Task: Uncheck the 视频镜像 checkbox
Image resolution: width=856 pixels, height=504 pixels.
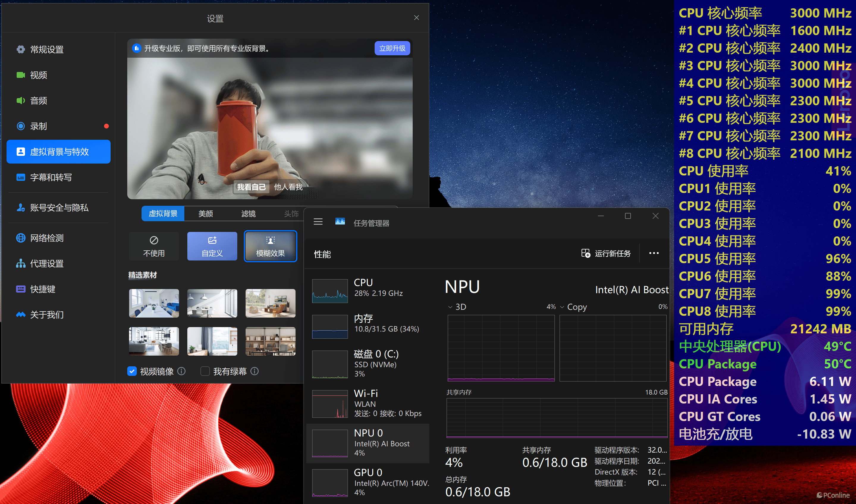Action: click(x=132, y=371)
